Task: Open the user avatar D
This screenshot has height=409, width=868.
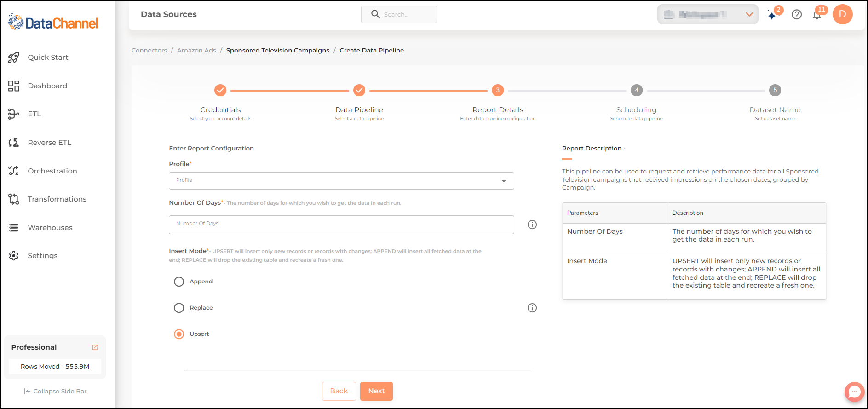Action: (x=843, y=14)
